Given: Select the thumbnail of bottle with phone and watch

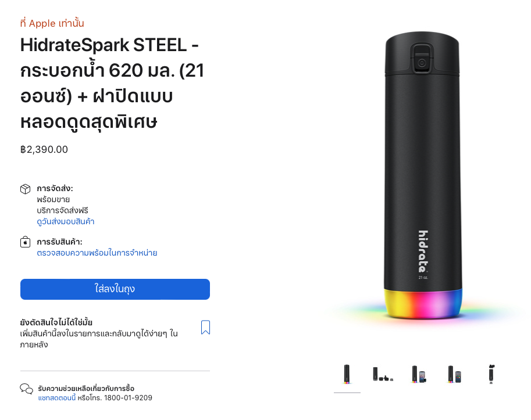Looking at the screenshot, I should [419, 374].
